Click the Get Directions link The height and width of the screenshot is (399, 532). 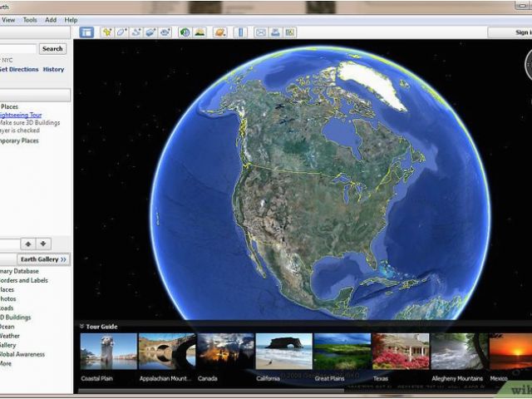pyautogui.click(x=19, y=69)
